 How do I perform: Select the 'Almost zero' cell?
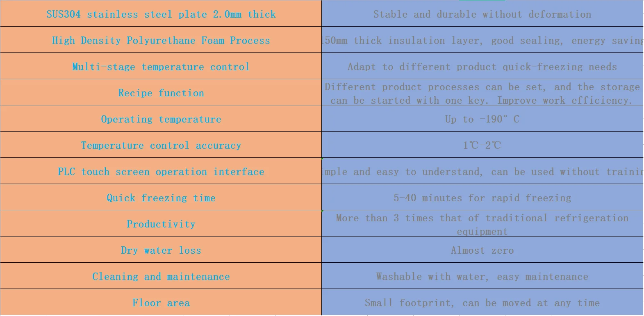(x=482, y=250)
